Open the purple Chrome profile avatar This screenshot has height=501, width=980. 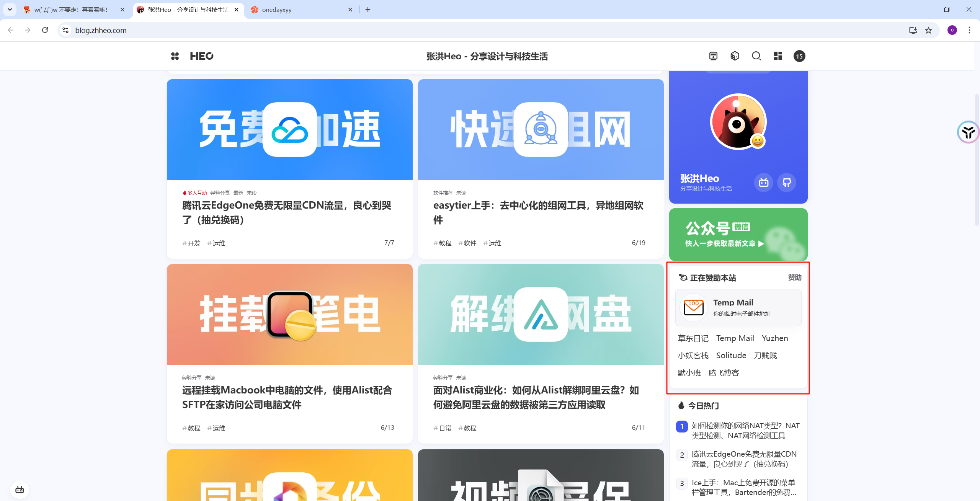(952, 30)
